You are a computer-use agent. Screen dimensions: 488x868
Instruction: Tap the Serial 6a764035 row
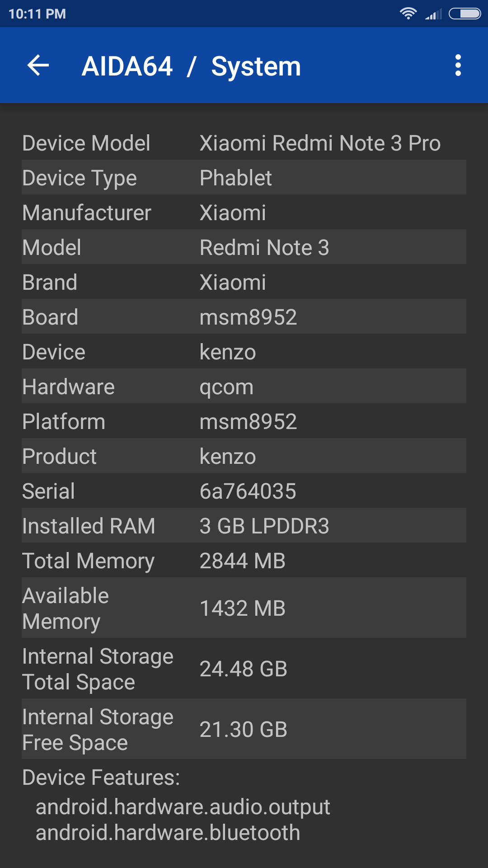[244, 491]
